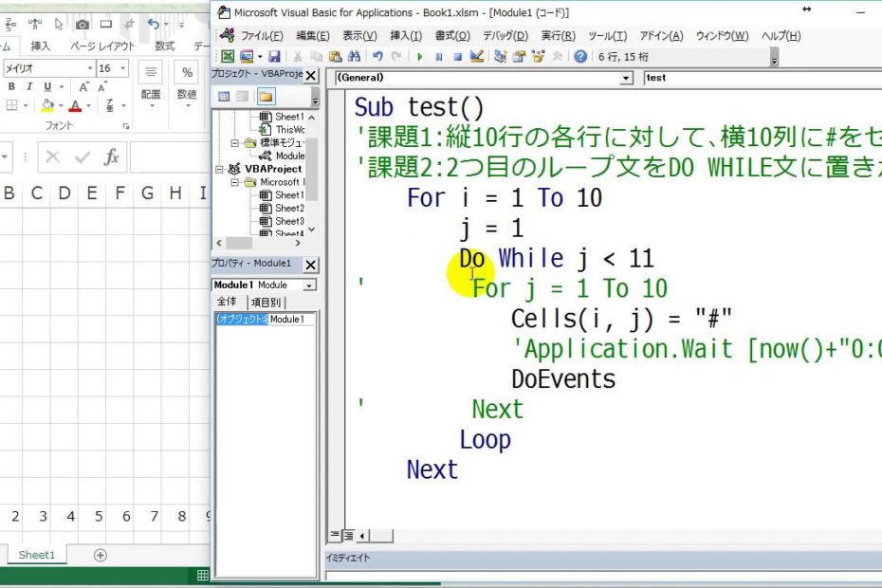Image resolution: width=882 pixels, height=588 pixels.
Task: Click the View Microsoft Excel icon
Action: 228,57
